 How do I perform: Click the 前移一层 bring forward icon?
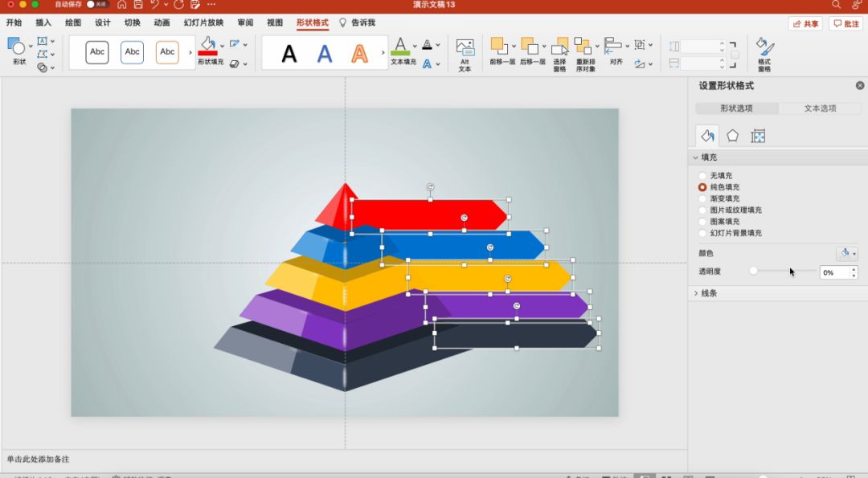tap(500, 47)
